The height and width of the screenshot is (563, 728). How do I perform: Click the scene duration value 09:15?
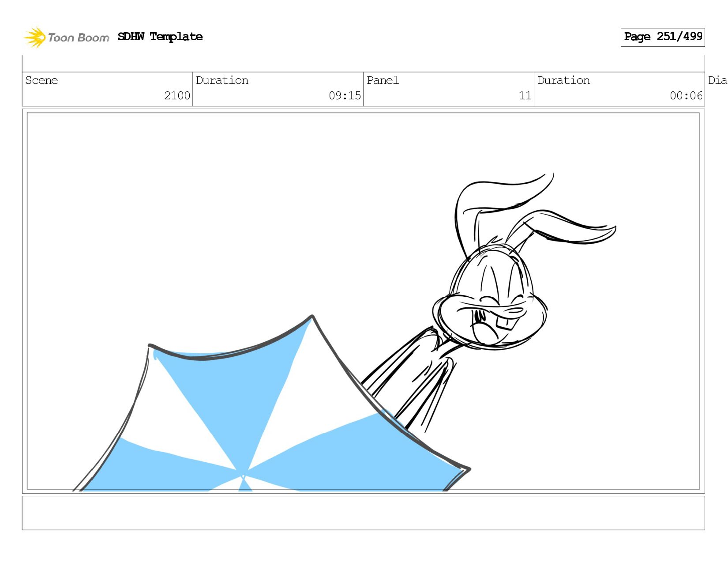pos(345,96)
